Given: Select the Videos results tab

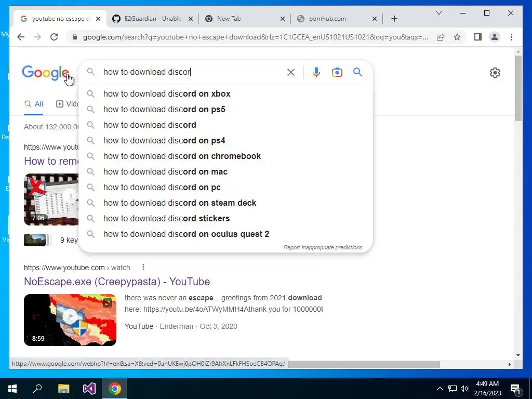Looking at the screenshot, I should tap(67, 104).
